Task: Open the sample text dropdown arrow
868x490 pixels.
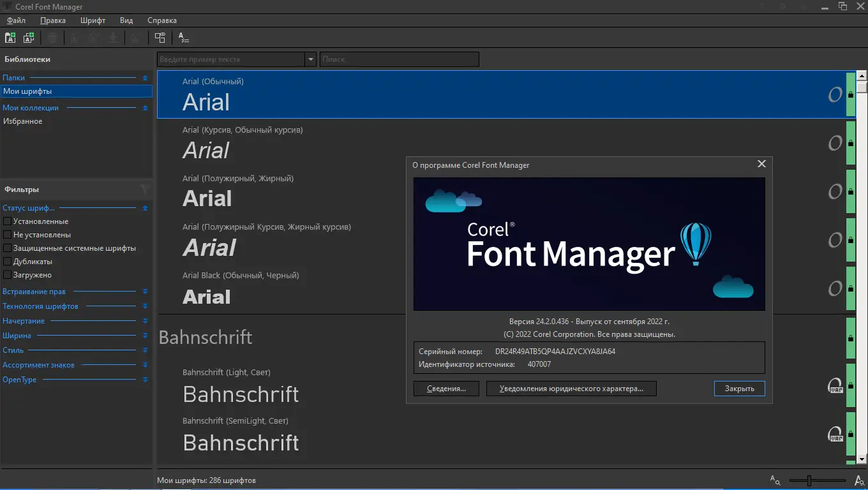Action: 311,59
